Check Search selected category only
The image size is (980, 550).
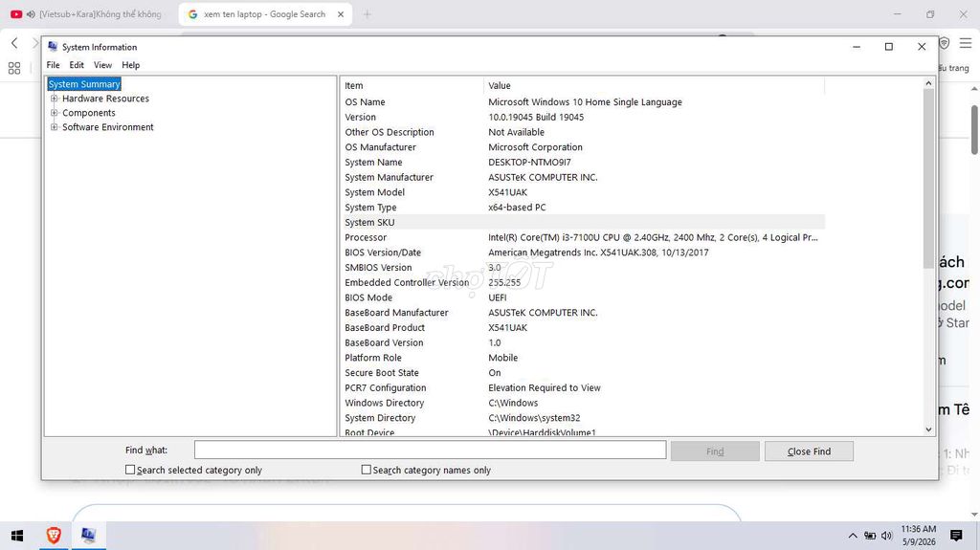[x=130, y=470]
